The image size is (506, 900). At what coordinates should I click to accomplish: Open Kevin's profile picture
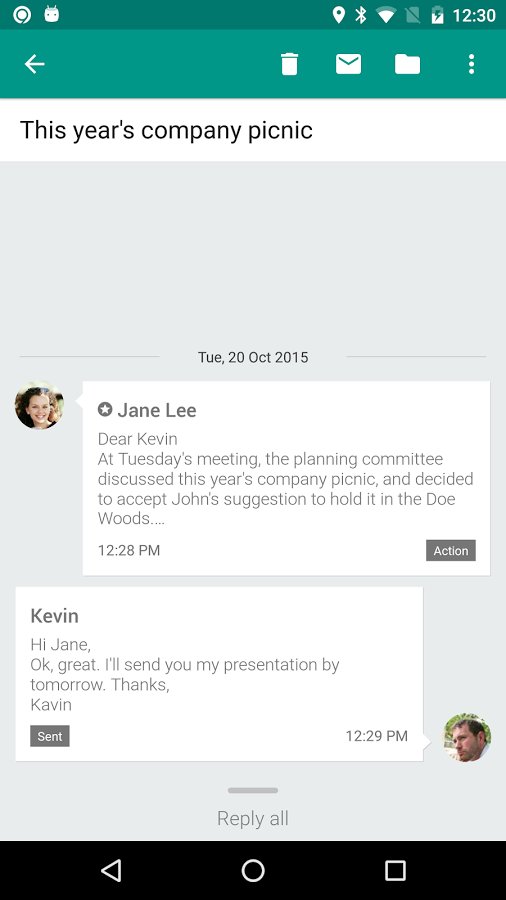[x=467, y=738]
